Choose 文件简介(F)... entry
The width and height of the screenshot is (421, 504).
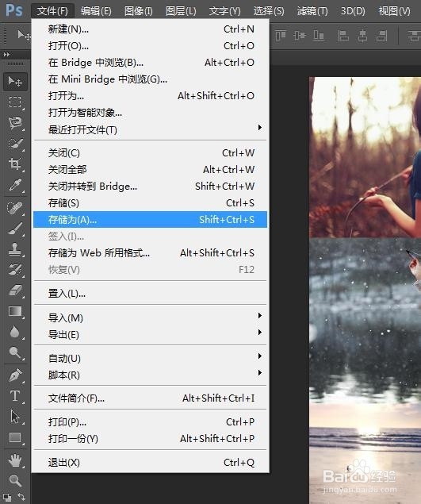tap(151, 398)
